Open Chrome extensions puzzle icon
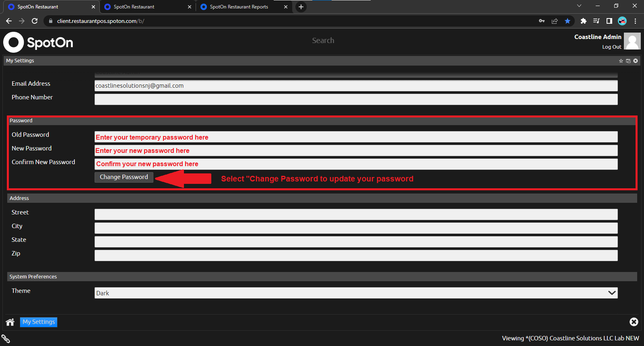This screenshot has height=346, width=644. pyautogui.click(x=583, y=21)
